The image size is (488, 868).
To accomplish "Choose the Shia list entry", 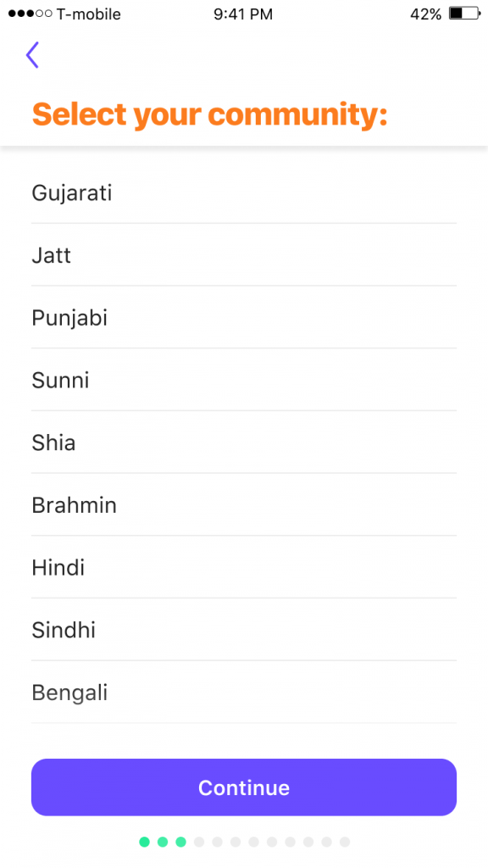I will (x=244, y=442).
